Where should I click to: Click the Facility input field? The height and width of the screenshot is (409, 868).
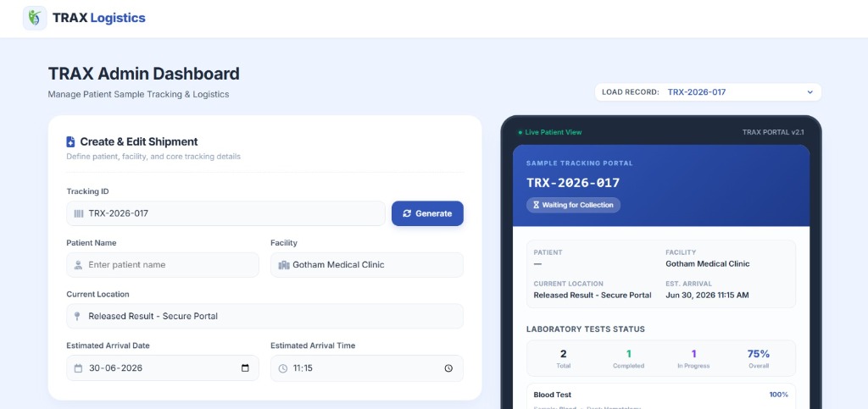click(x=367, y=265)
